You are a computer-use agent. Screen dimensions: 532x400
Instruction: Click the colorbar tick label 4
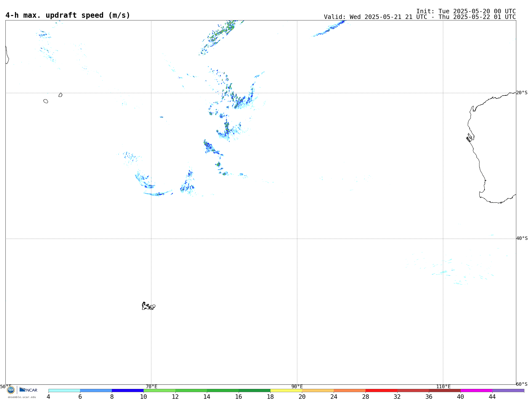tap(49, 397)
